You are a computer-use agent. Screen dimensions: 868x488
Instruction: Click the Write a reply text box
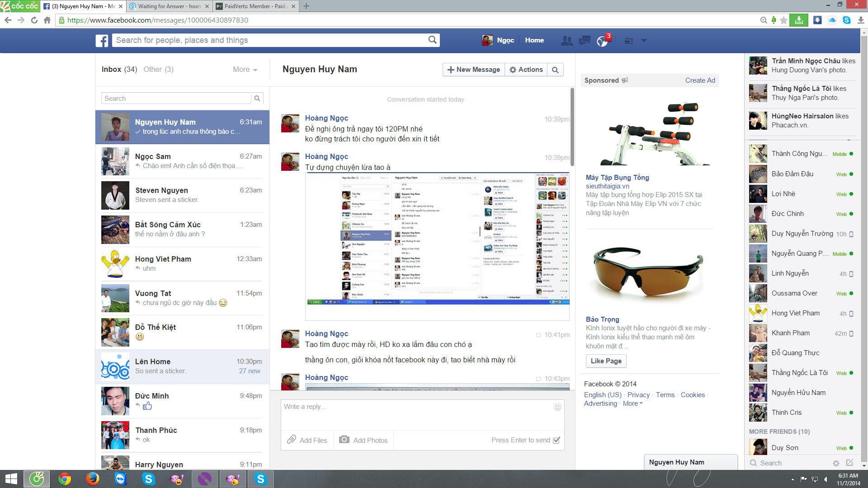422,415
